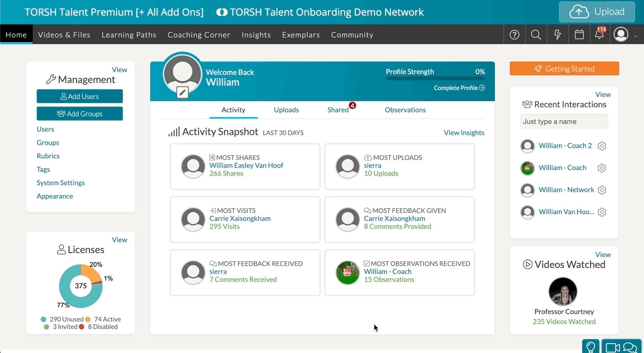Click the search magnifier icon
The width and height of the screenshot is (644, 353).
[536, 35]
